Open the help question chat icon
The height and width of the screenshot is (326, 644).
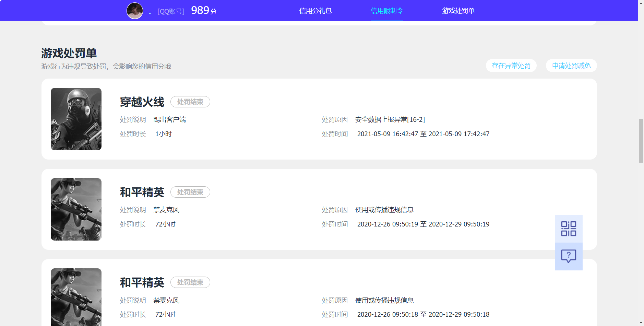569,256
